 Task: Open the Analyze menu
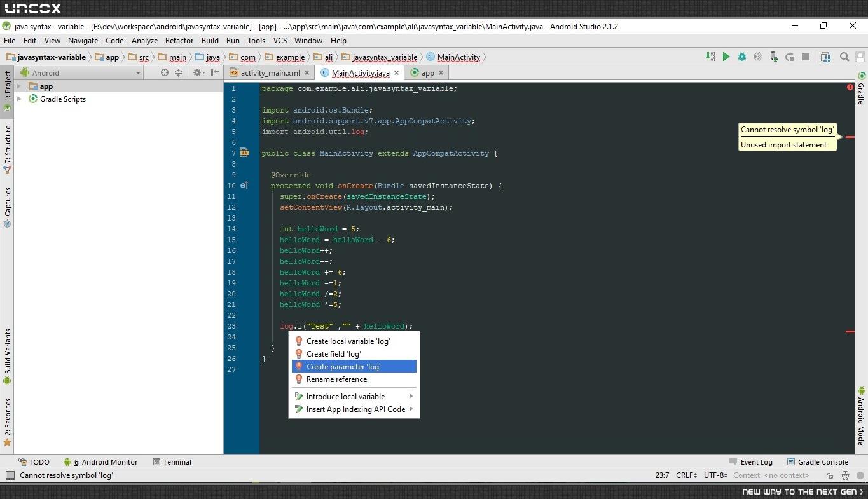pos(144,41)
